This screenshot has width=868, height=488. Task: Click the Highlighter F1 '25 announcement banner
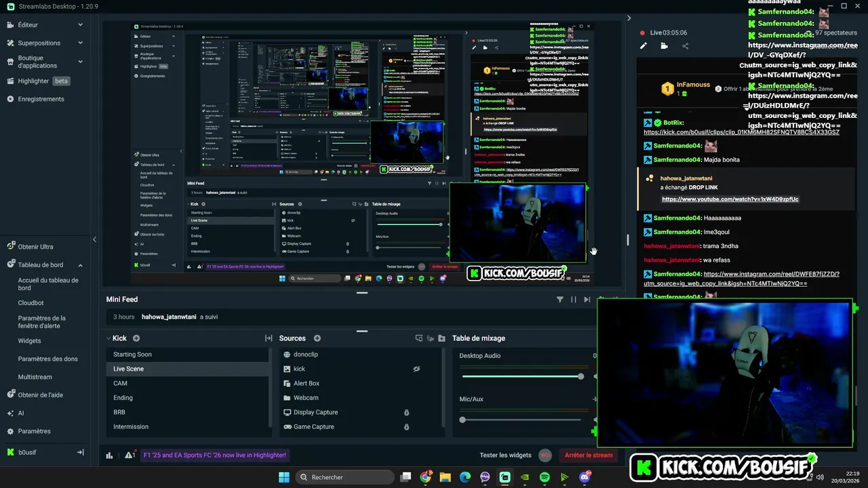coord(215,455)
